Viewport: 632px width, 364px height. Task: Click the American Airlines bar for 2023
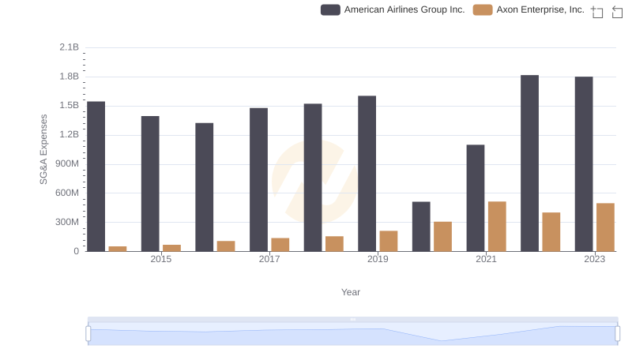(x=584, y=164)
